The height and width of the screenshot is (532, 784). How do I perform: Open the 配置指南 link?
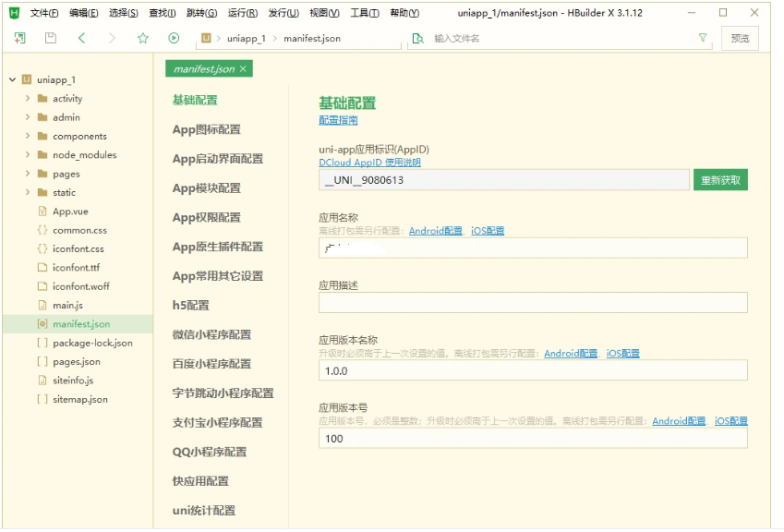click(338, 120)
